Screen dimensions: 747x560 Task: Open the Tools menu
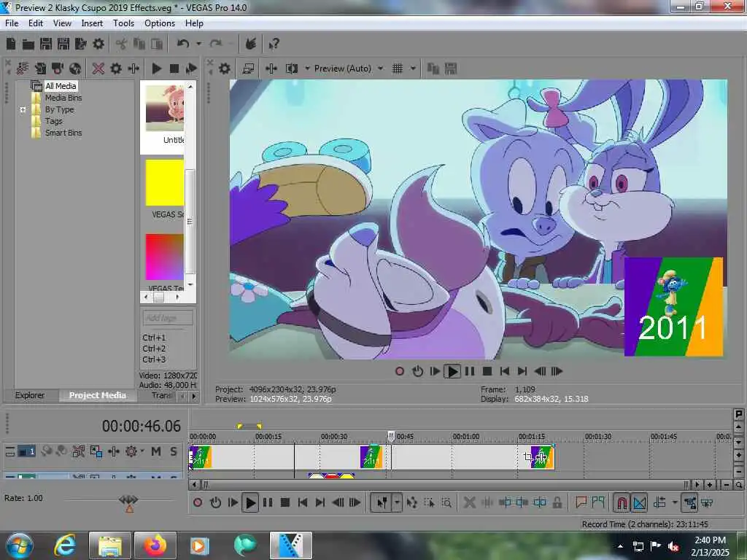tap(123, 23)
